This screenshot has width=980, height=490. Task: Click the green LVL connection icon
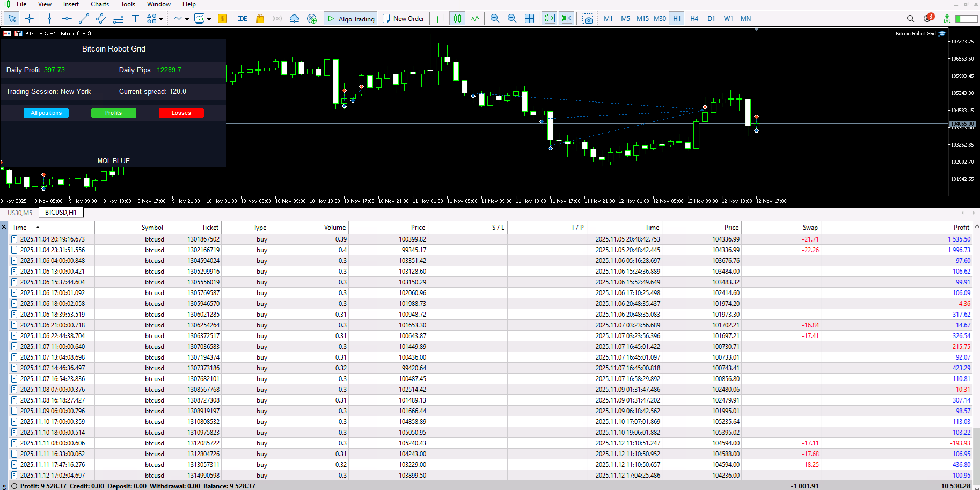[947, 19]
